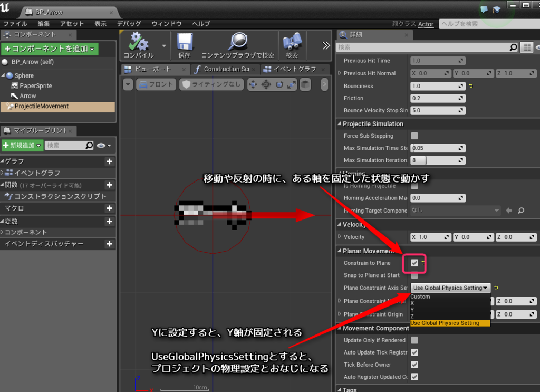Click the tutorial graduation cap icon

tap(496, 9)
